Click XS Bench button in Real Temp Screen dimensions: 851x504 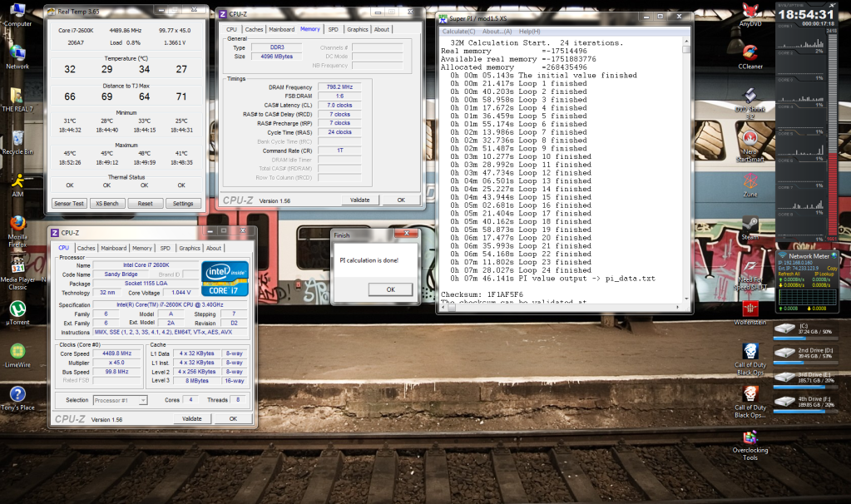click(x=107, y=204)
